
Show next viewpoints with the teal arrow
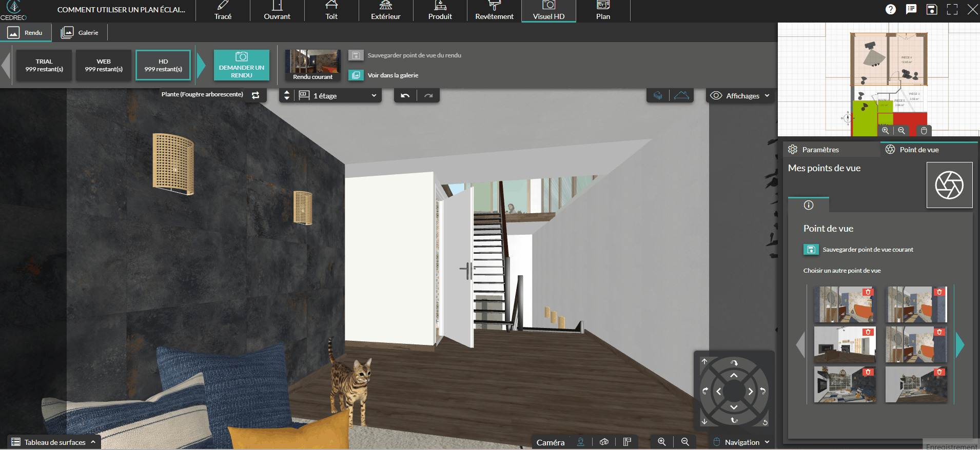click(960, 344)
